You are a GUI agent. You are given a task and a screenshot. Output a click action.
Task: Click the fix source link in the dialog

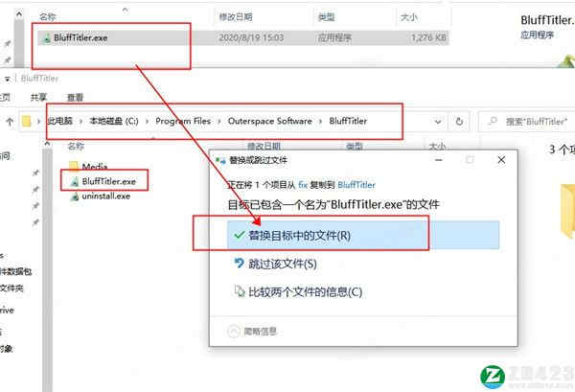point(303,185)
